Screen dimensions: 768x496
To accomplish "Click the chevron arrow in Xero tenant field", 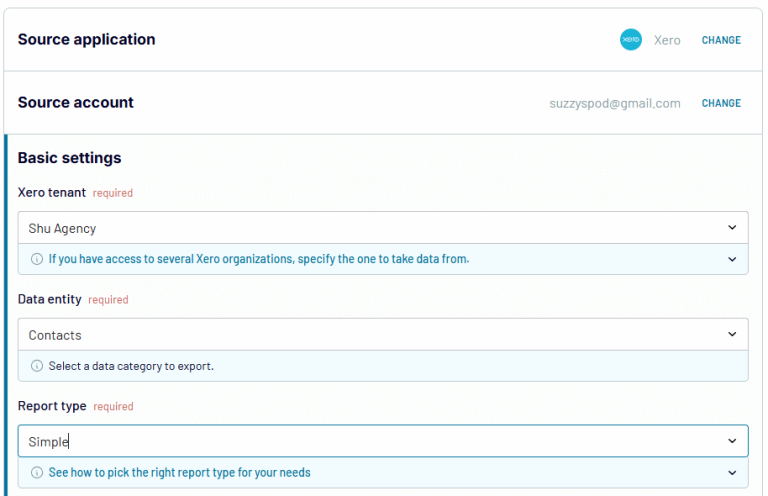I will click(x=732, y=228).
